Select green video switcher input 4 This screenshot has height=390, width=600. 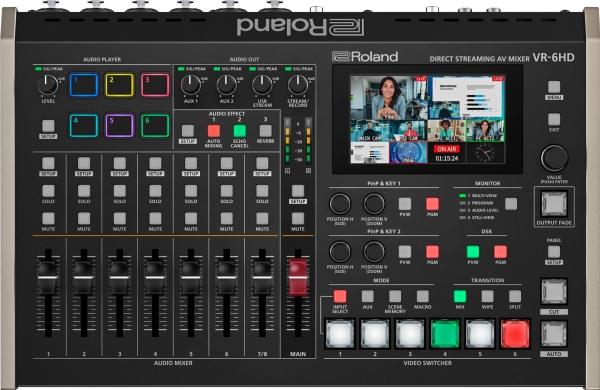445,334
